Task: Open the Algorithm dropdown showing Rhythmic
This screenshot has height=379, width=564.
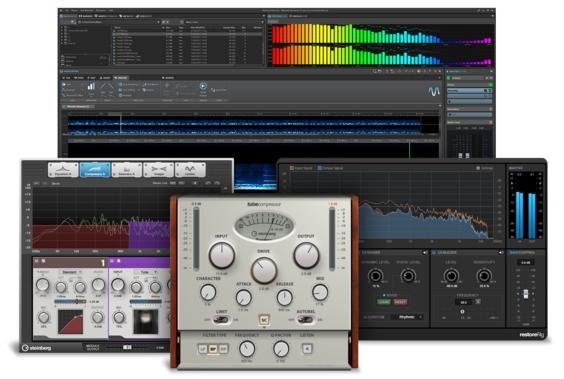Action: pyautogui.click(x=406, y=317)
